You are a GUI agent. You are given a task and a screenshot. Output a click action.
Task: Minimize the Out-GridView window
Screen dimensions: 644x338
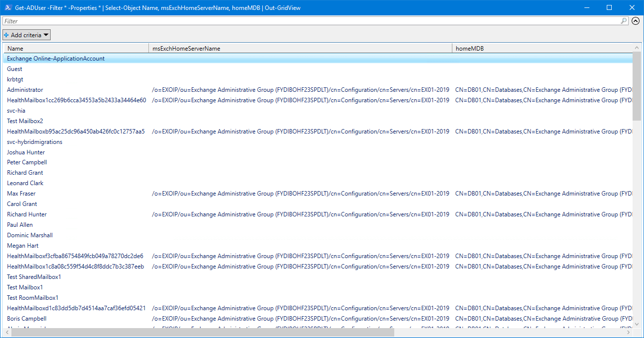point(586,7)
